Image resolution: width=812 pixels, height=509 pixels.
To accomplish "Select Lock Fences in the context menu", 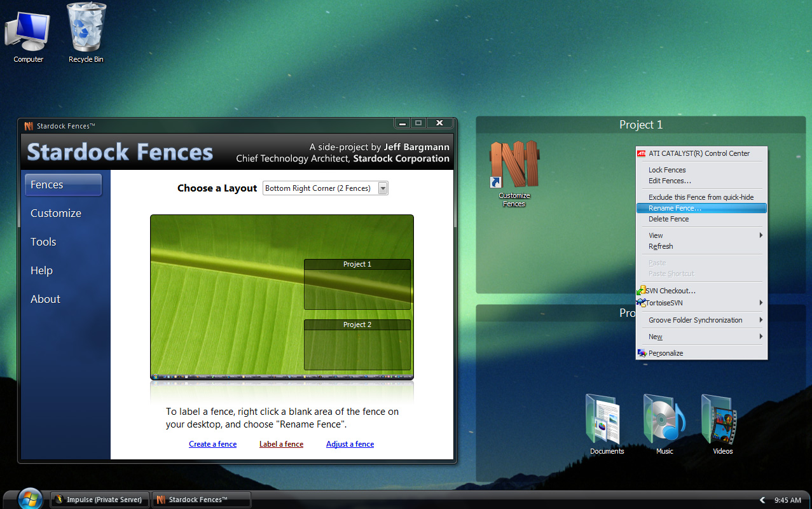I will click(701, 170).
